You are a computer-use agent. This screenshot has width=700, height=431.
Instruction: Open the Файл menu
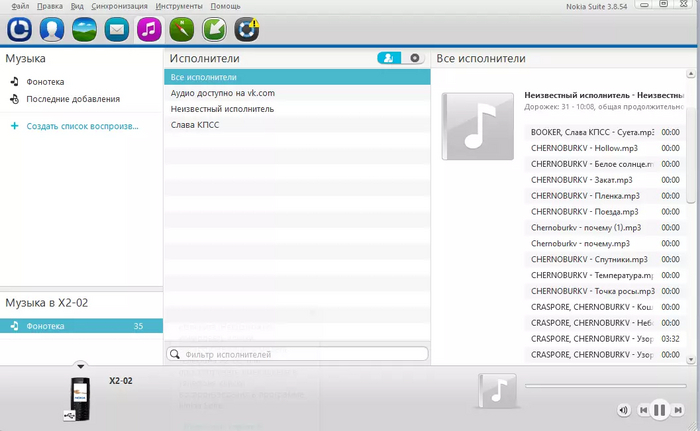(x=20, y=6)
